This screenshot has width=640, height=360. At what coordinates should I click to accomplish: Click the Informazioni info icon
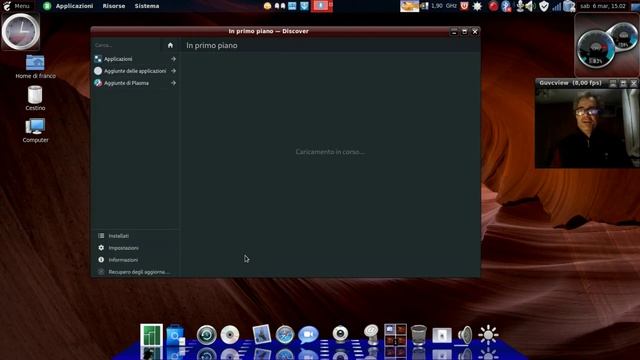tap(101, 260)
